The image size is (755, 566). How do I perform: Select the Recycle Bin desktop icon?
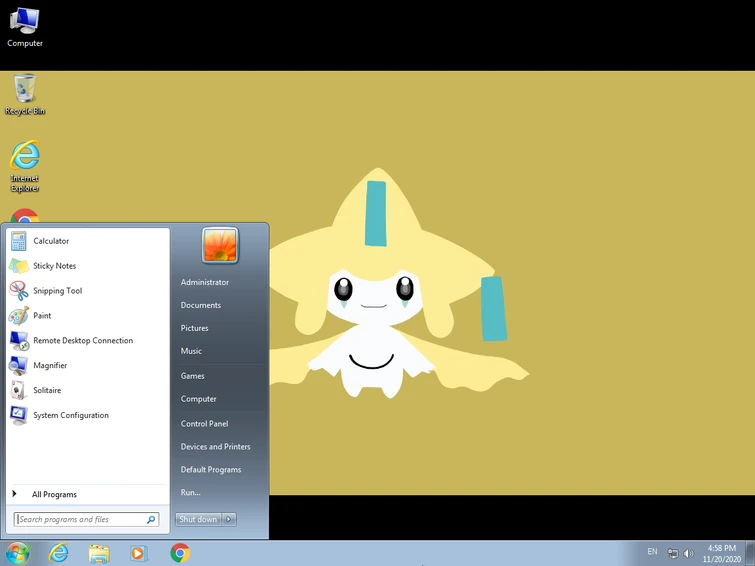pos(25,95)
